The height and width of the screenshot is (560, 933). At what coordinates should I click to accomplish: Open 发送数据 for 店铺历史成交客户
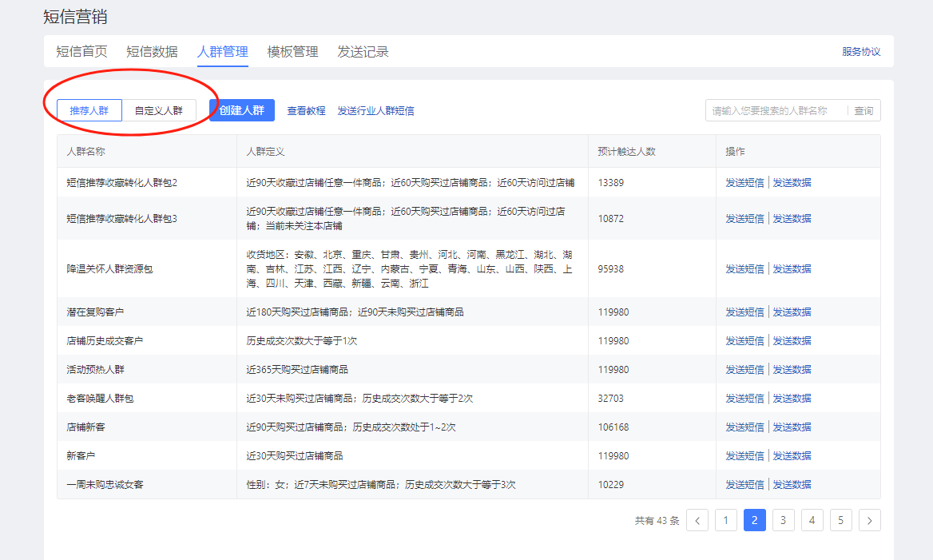click(792, 341)
